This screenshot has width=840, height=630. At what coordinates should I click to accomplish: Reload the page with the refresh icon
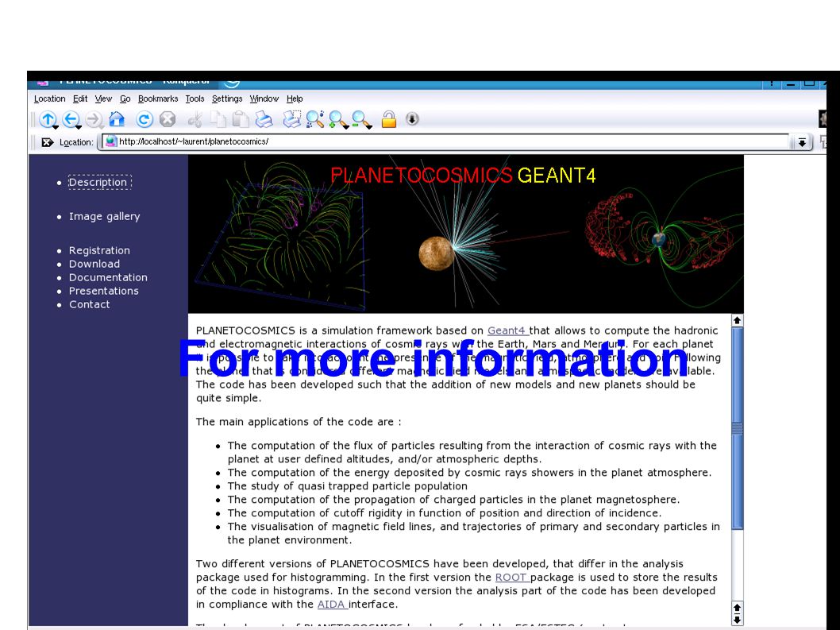tap(144, 119)
